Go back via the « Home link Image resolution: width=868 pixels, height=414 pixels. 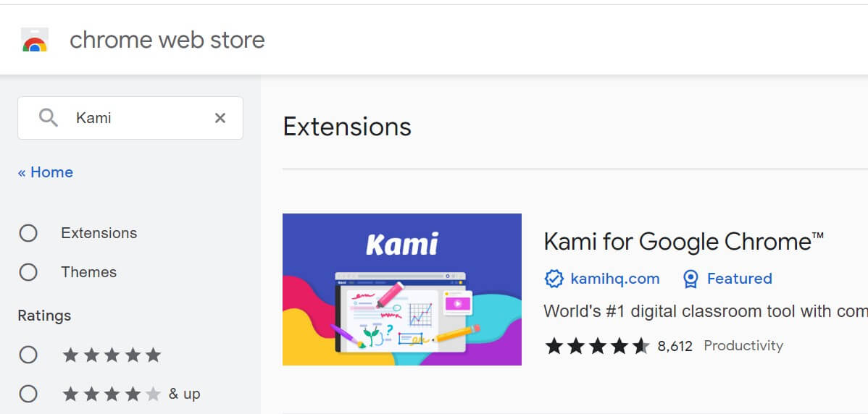(x=46, y=172)
